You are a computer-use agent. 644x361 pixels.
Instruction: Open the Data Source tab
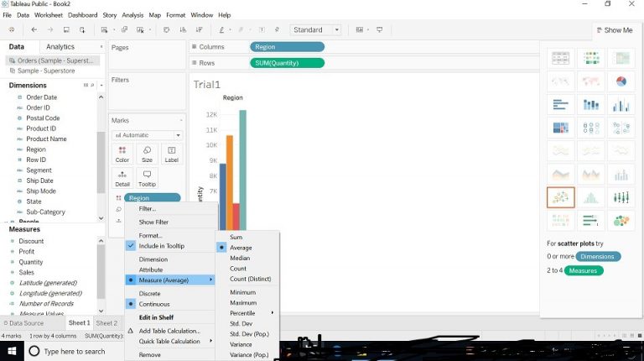23,322
